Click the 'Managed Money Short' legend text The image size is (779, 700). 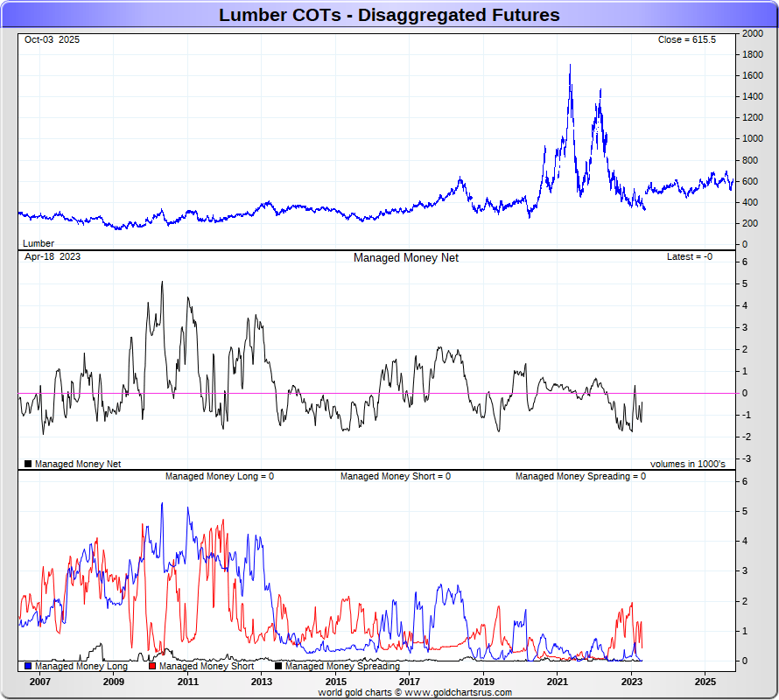pos(207,666)
